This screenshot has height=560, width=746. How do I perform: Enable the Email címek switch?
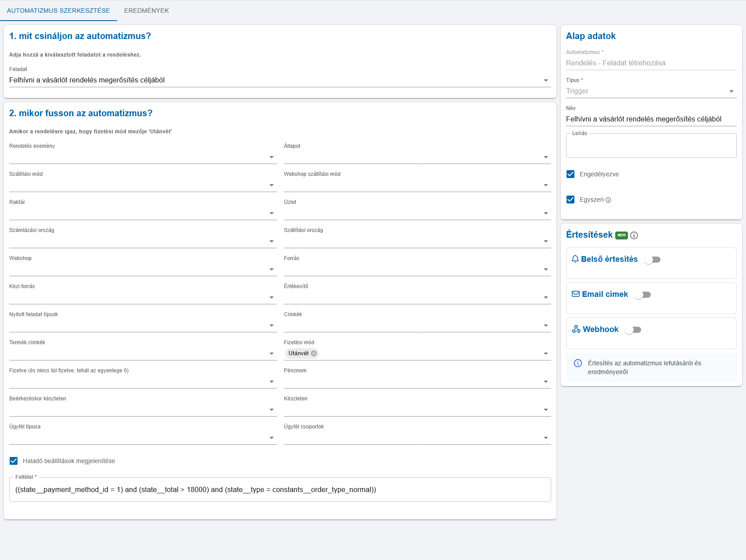click(642, 295)
